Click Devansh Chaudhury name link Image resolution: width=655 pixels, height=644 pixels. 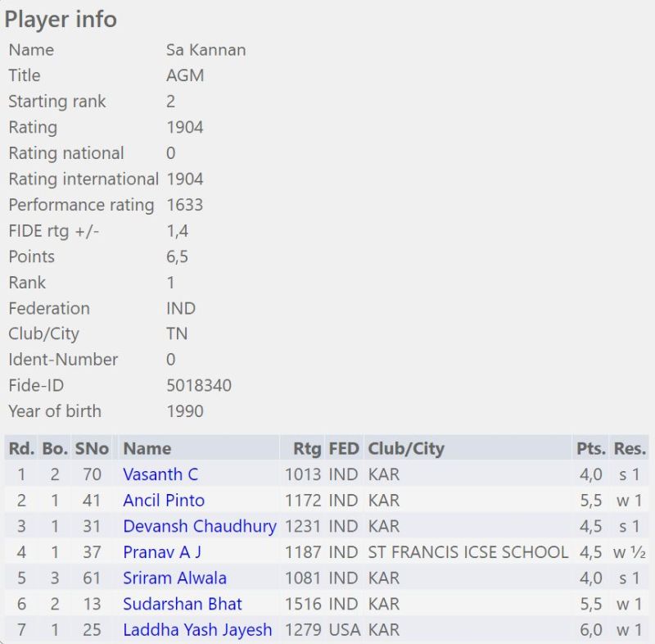200,526
